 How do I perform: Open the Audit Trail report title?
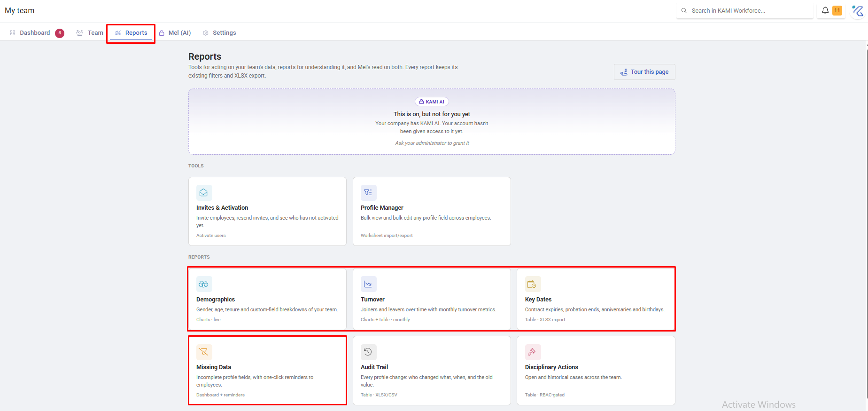(x=374, y=367)
